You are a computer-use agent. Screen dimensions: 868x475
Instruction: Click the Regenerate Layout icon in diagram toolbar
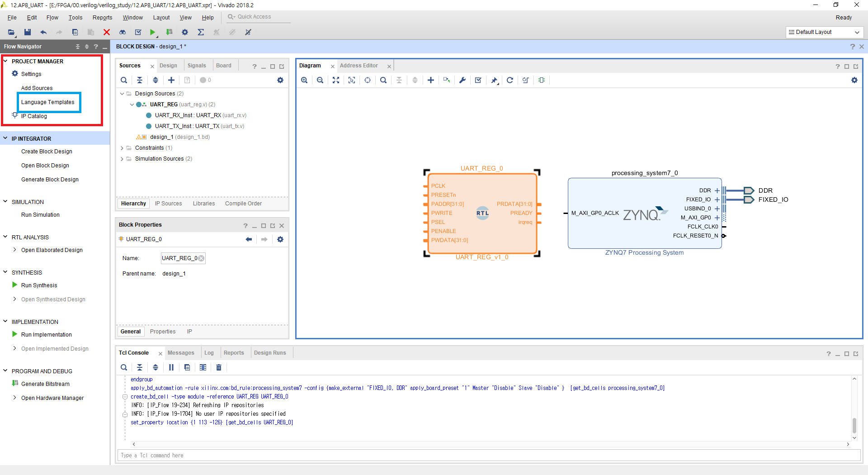[510, 80]
